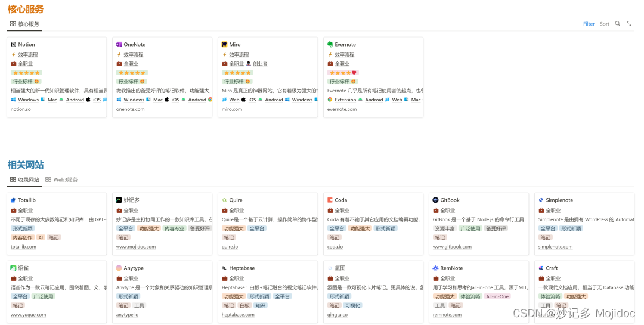The height and width of the screenshot is (325, 644).
Task: Click the 氢图 card icon
Action: 330,268
